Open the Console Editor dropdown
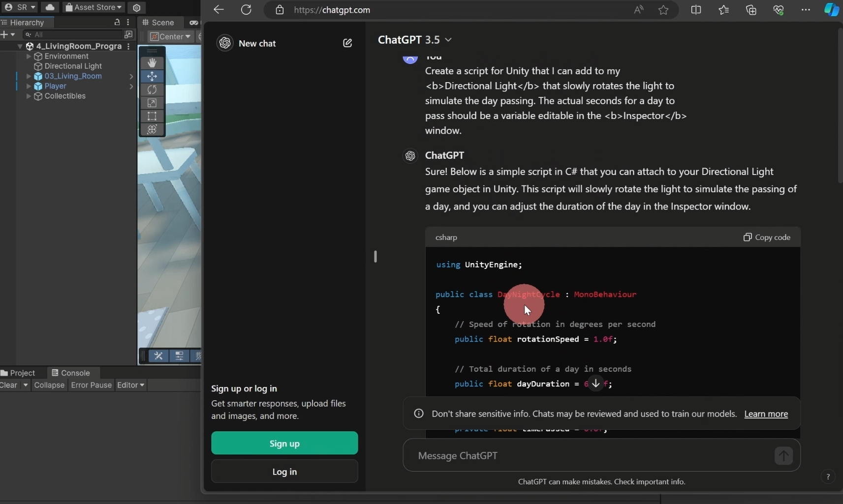843x504 pixels. click(x=131, y=385)
